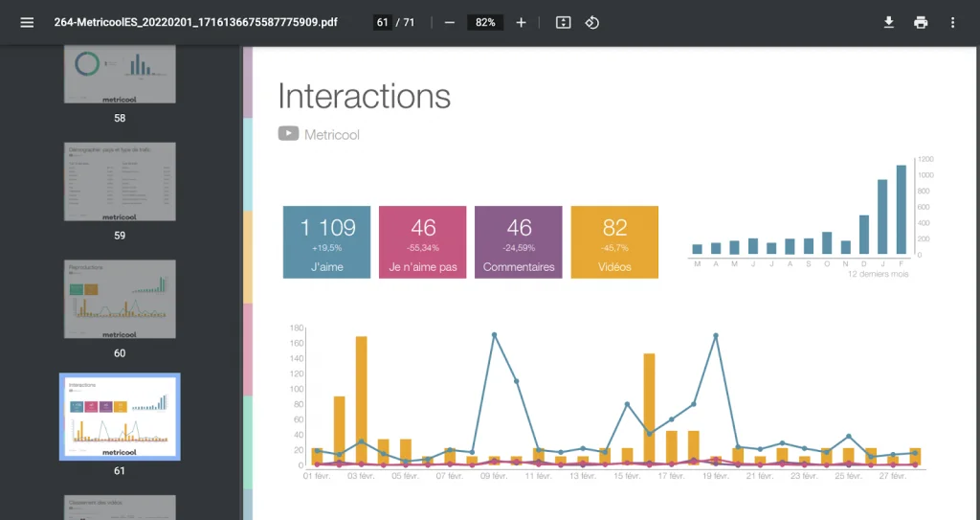This screenshot has width=980, height=520.
Task: Download the PDF file
Action: tap(889, 23)
